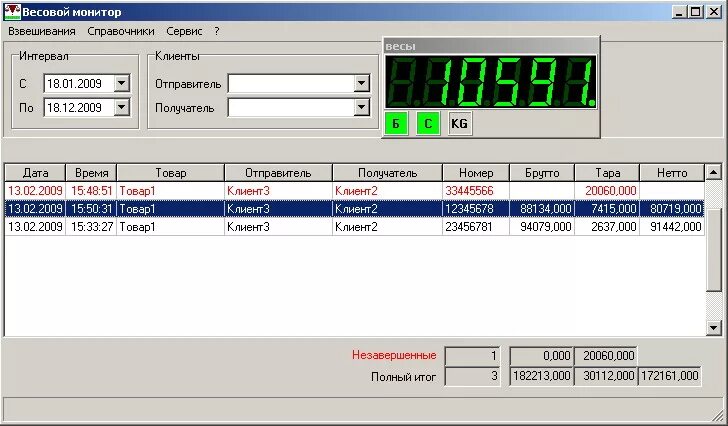Click the Получатель column header
Screen dimensions: 728x426
point(387,173)
